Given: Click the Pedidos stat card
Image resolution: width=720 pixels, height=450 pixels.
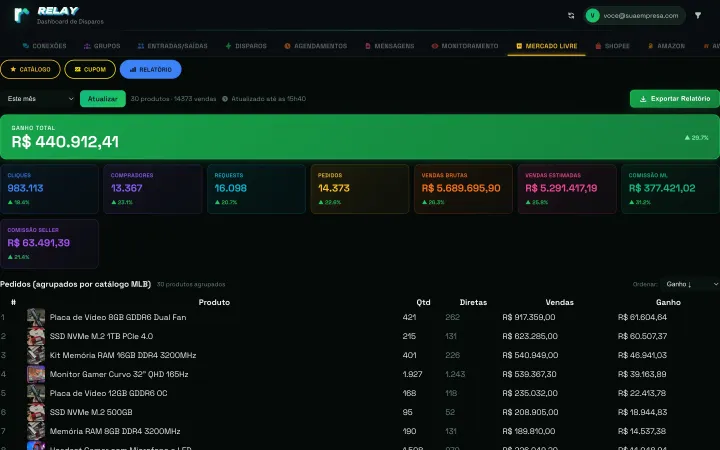Looking at the screenshot, I should pos(360,189).
